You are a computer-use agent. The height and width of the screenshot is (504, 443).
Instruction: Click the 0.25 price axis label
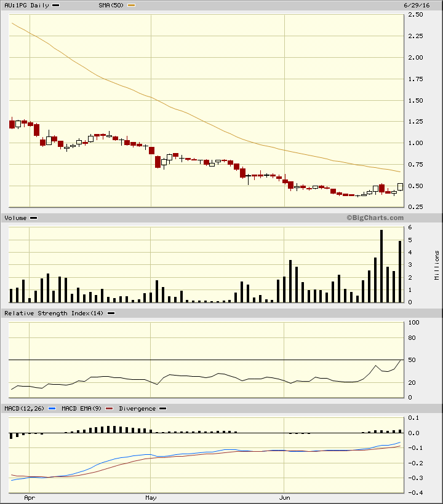pos(416,207)
